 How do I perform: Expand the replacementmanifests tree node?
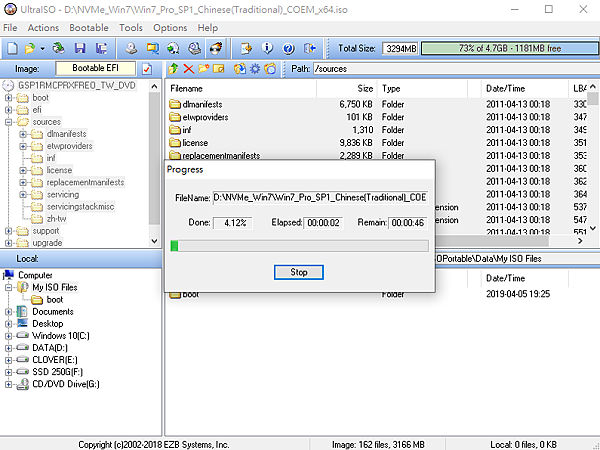pos(23,183)
